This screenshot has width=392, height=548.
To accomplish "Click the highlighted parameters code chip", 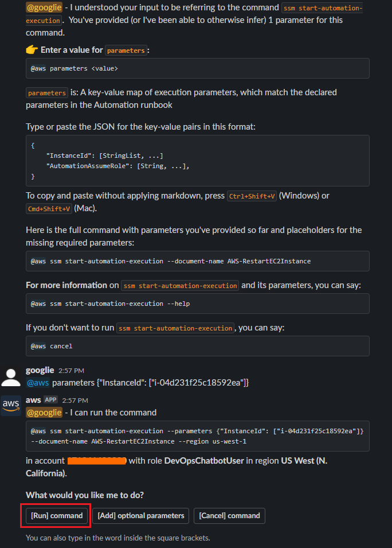I will [x=126, y=50].
